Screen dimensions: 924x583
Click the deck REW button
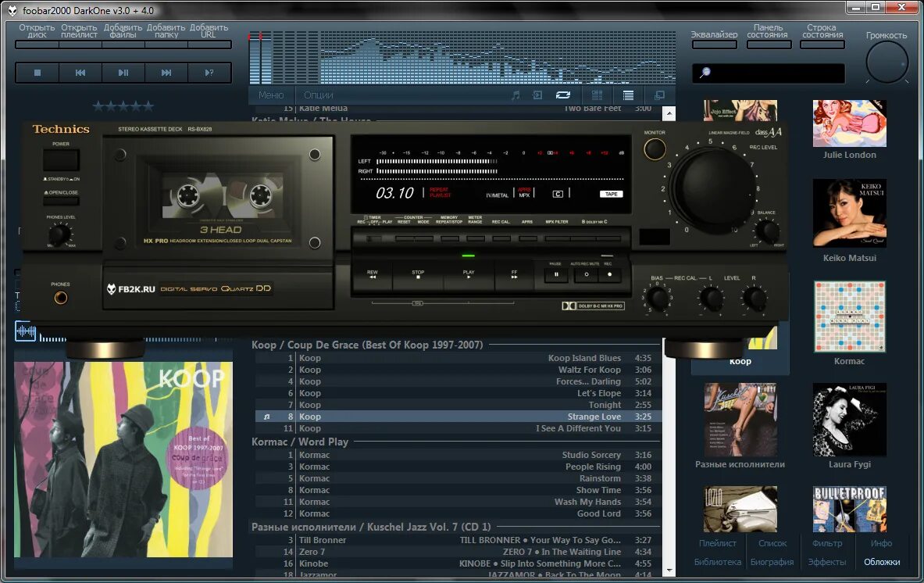click(x=373, y=275)
